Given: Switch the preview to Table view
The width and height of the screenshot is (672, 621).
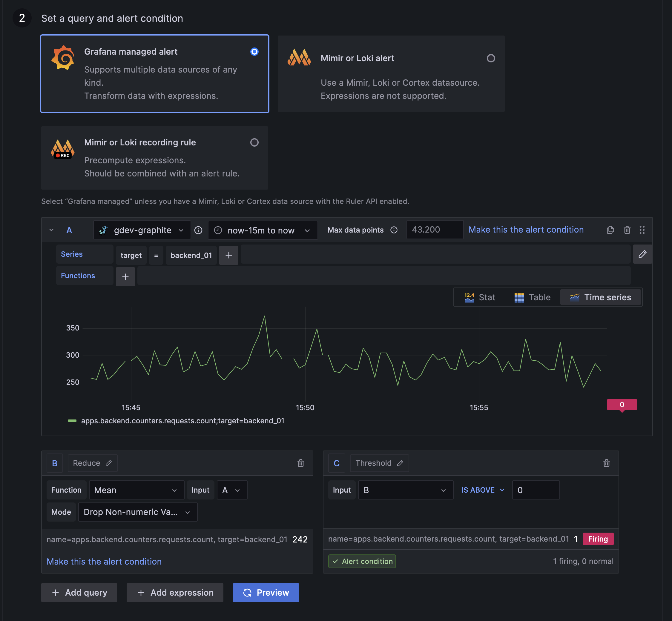Looking at the screenshot, I should [x=533, y=297].
